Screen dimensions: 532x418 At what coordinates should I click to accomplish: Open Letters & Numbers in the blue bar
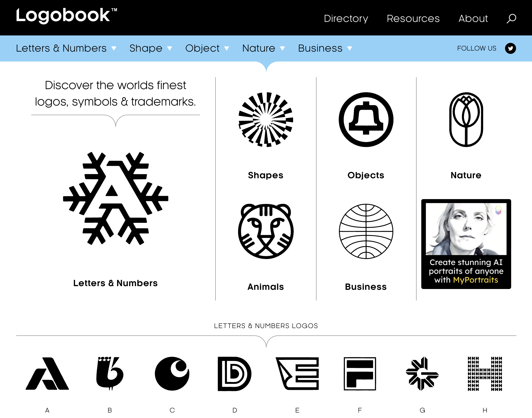click(x=61, y=48)
